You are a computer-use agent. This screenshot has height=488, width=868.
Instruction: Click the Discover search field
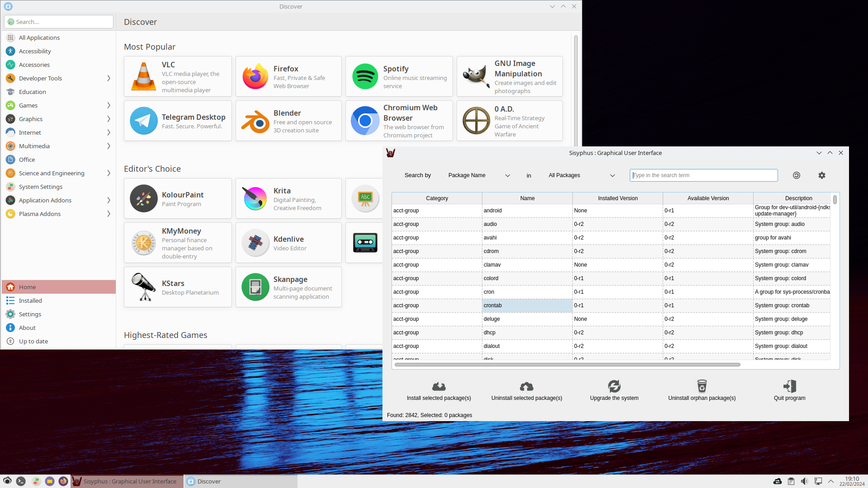coord(59,22)
